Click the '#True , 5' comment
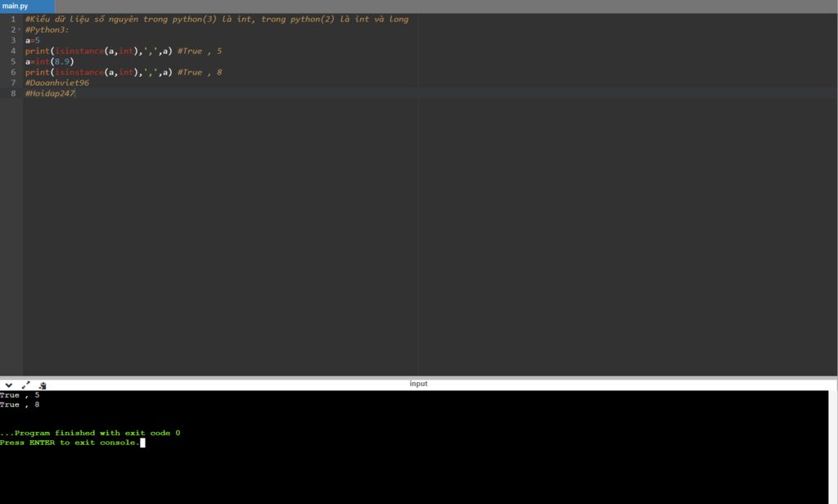Viewport: 838px width, 504px height. pos(200,52)
